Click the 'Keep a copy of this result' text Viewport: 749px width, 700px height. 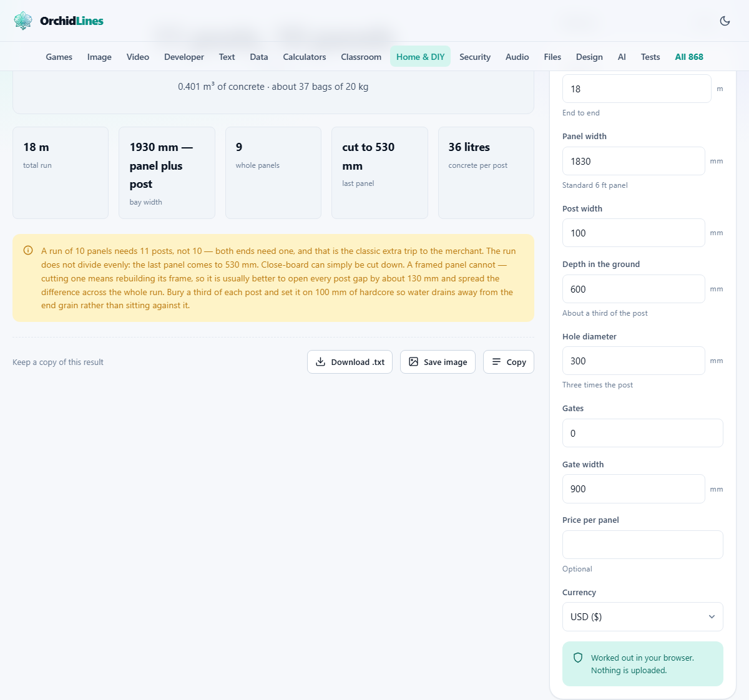pos(58,362)
